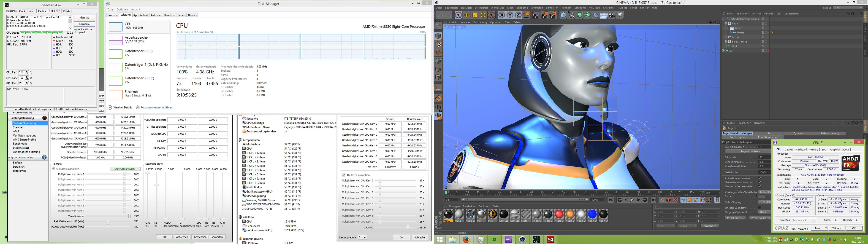Toggle Generatoren auswerten checkbox
The height and width of the screenshot is (244, 868).
759,182
